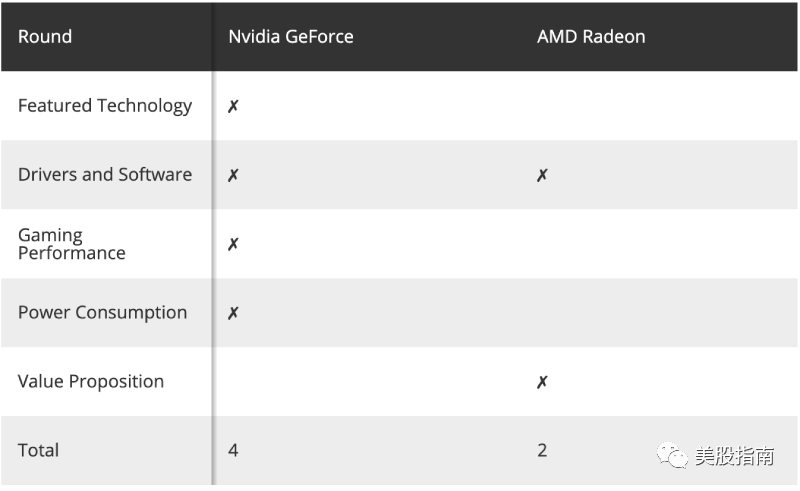This screenshot has height=491, width=800.
Task: Click the Nvidia GeForce column header
Action: [291, 37]
